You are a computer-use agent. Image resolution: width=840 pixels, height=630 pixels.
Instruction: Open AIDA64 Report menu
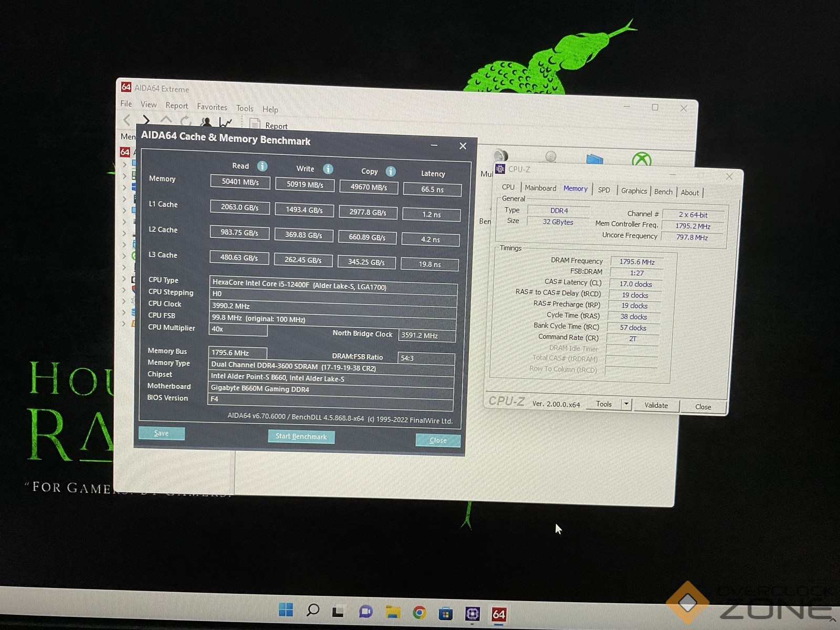(177, 106)
